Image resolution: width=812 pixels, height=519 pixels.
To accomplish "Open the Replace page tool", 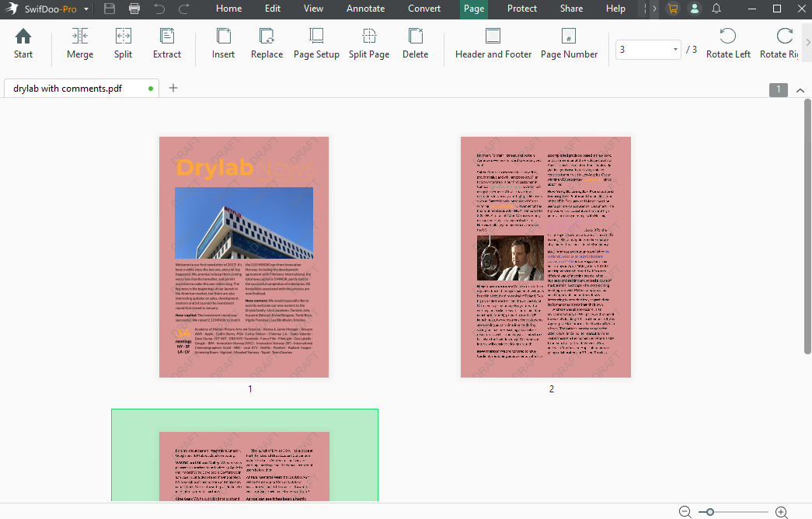I will pos(267,43).
